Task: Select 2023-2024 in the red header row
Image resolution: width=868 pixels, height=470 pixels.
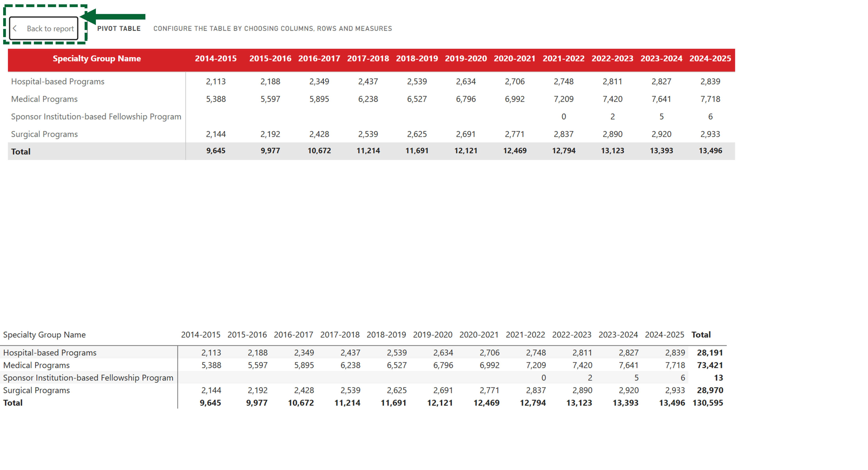Action: (x=661, y=58)
